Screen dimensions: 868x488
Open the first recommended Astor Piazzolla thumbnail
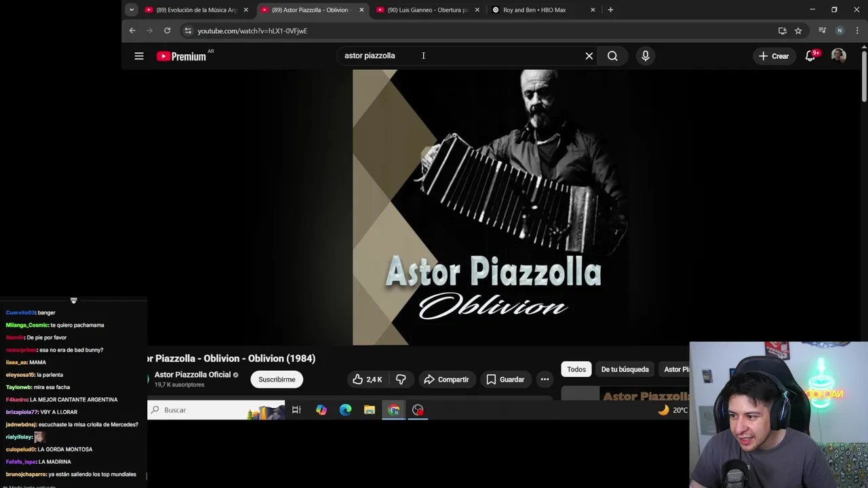[x=625, y=394]
